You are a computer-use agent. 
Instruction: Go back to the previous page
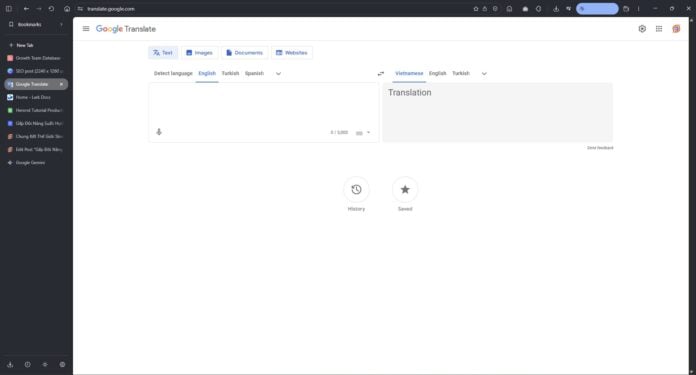click(26, 9)
